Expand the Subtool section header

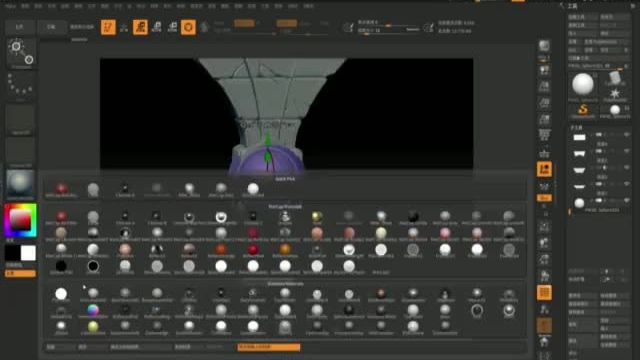(576, 128)
